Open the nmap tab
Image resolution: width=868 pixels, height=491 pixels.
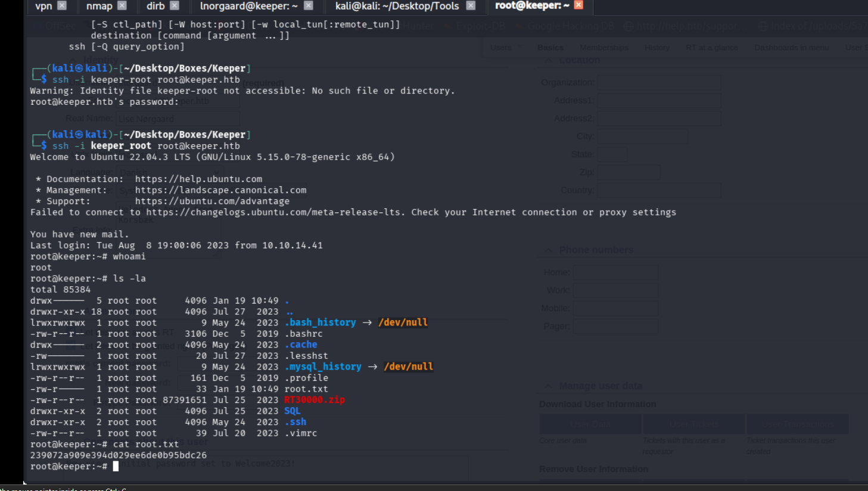(x=99, y=6)
